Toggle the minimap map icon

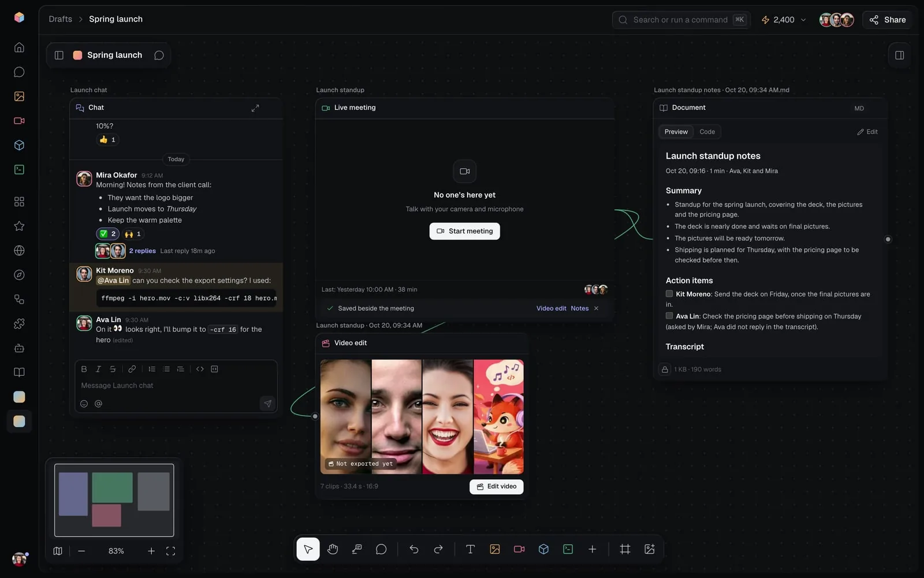(x=58, y=551)
